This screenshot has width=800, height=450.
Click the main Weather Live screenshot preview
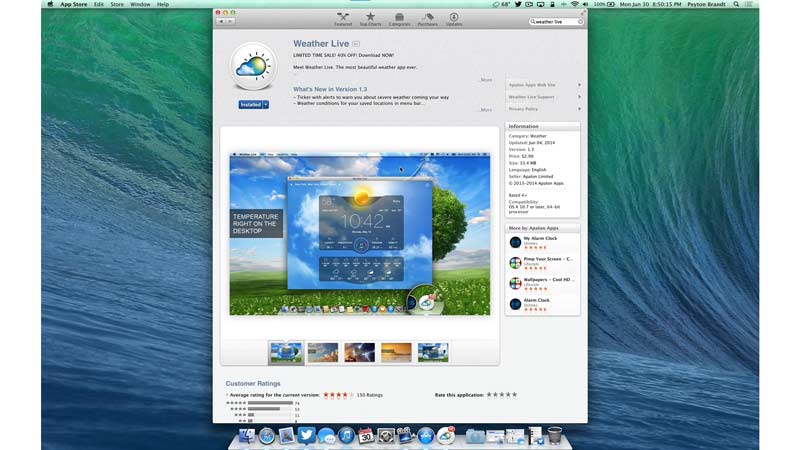[360, 234]
